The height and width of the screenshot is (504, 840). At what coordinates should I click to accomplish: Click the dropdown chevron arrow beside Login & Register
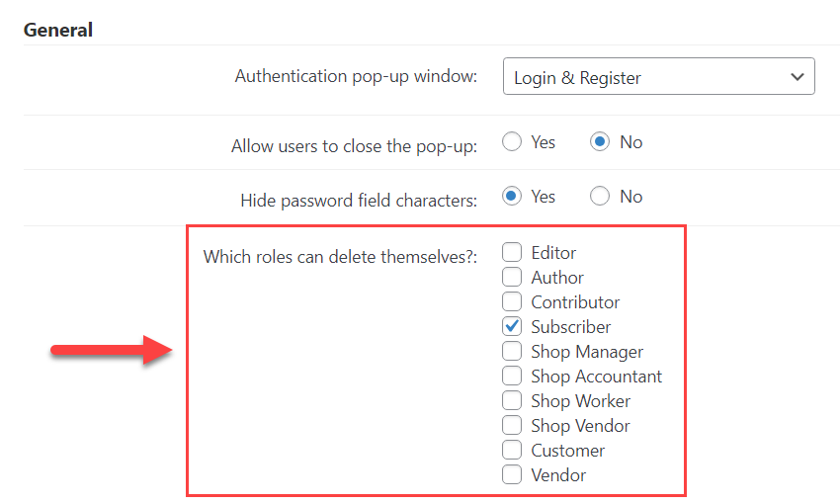tap(798, 77)
